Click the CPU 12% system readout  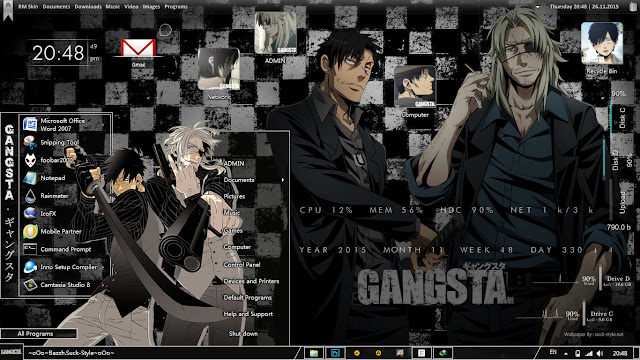326,210
